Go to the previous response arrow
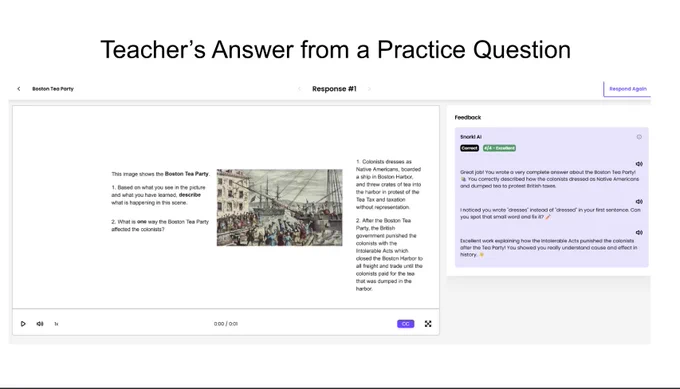This screenshot has width=680, height=389. pyautogui.click(x=299, y=89)
